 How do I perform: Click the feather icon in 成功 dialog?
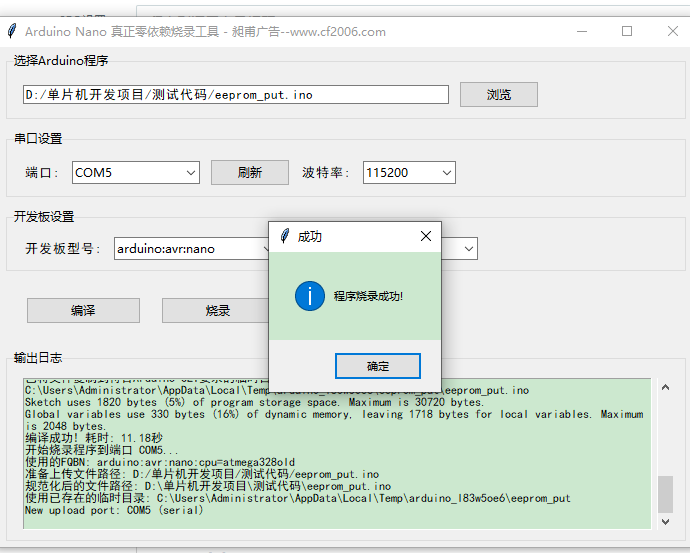coord(285,236)
